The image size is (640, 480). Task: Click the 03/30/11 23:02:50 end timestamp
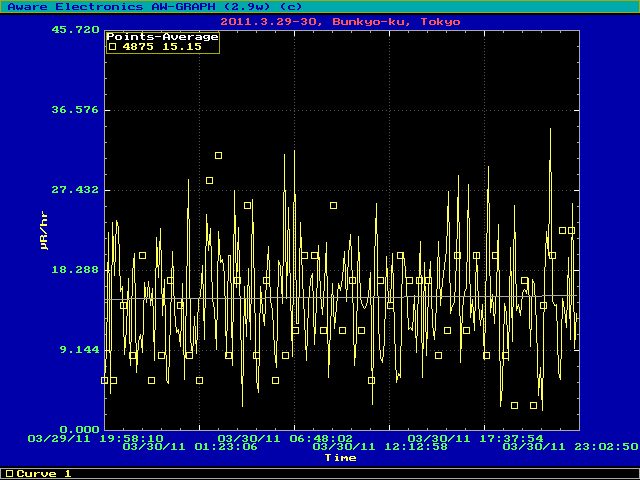(570, 447)
